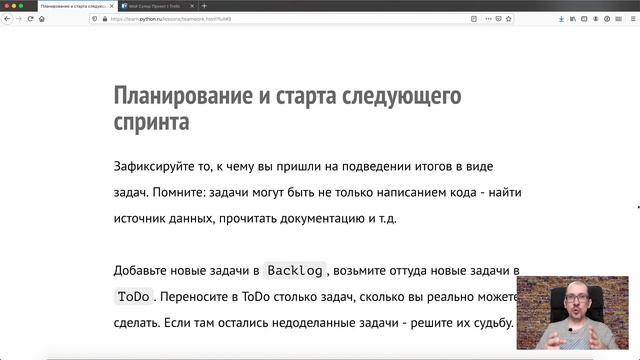This screenshot has width=640, height=360.
Task: Show site security padlock information
Action: point(105,19)
